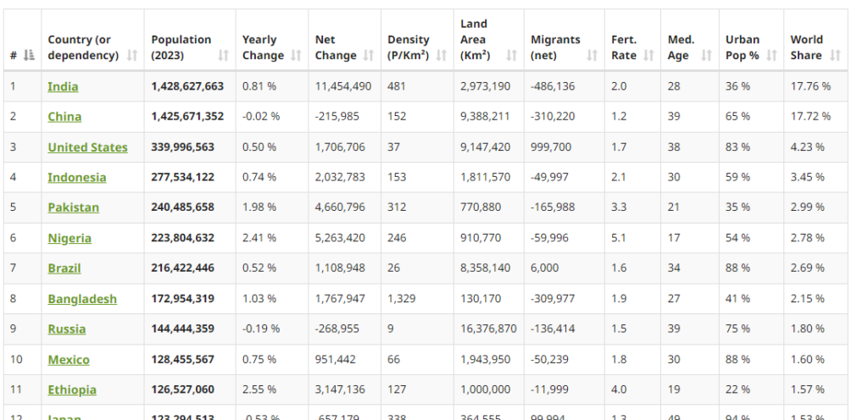Screen dimensions: 868x420
Task: Open the Nigeria country page
Action: [x=70, y=238]
